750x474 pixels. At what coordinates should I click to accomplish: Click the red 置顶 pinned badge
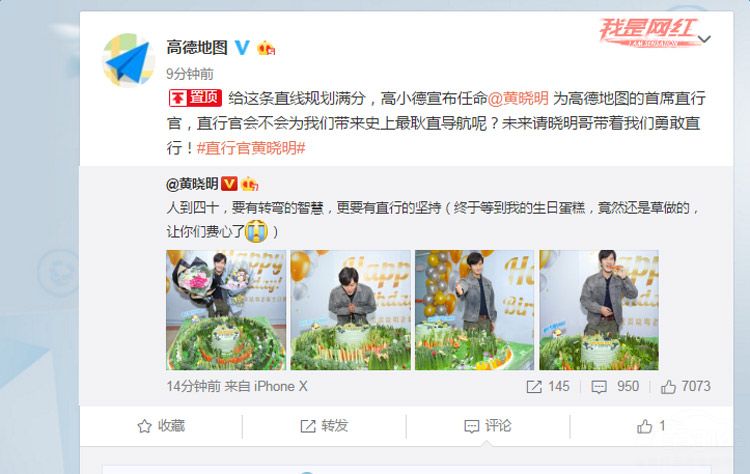(x=195, y=98)
